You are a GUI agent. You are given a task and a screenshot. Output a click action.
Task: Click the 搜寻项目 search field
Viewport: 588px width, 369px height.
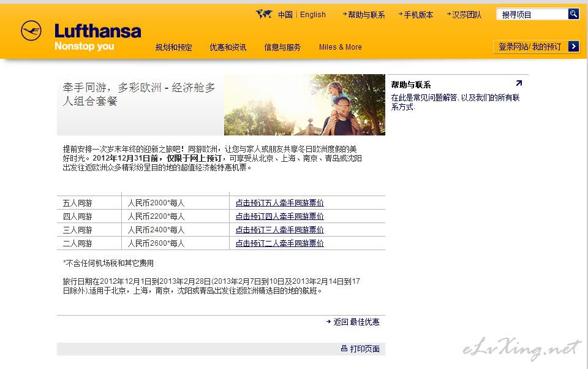pos(532,14)
